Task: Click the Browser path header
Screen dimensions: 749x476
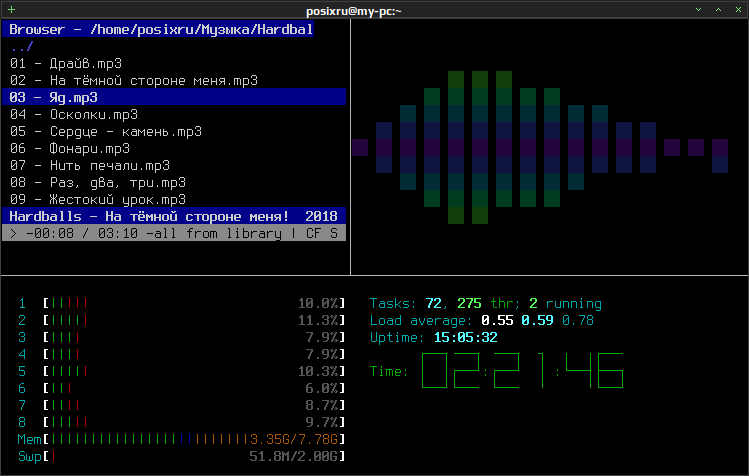Action: tap(158, 30)
